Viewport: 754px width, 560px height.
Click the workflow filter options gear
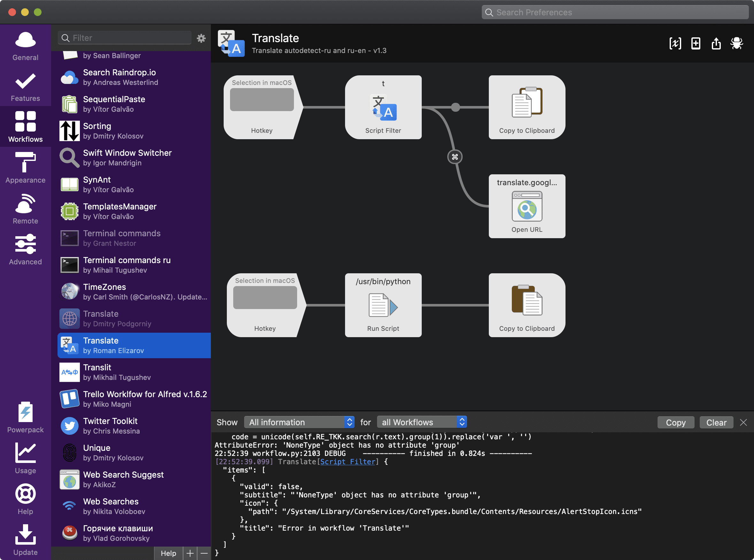201,38
